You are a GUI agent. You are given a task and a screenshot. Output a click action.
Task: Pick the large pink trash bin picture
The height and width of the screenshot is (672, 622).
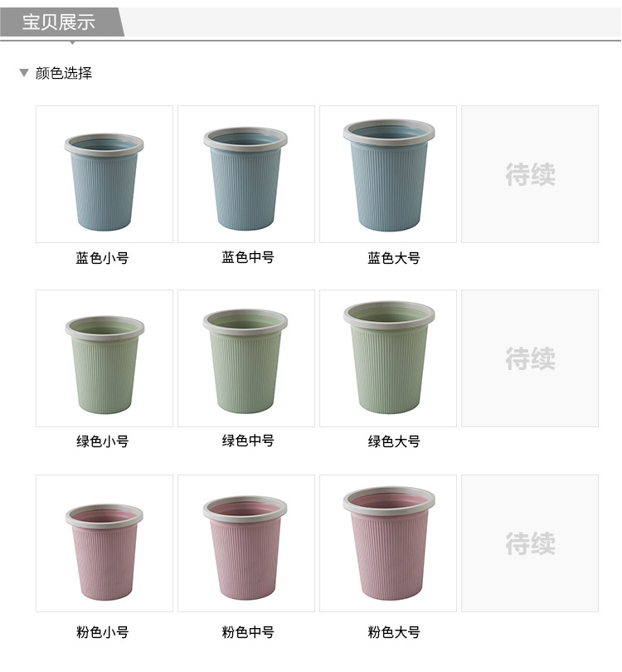pyautogui.click(x=388, y=543)
